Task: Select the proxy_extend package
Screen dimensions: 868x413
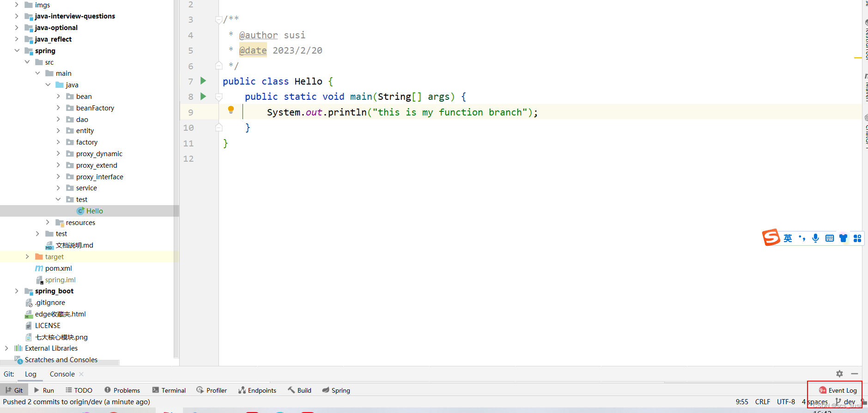Action: pyautogui.click(x=97, y=165)
